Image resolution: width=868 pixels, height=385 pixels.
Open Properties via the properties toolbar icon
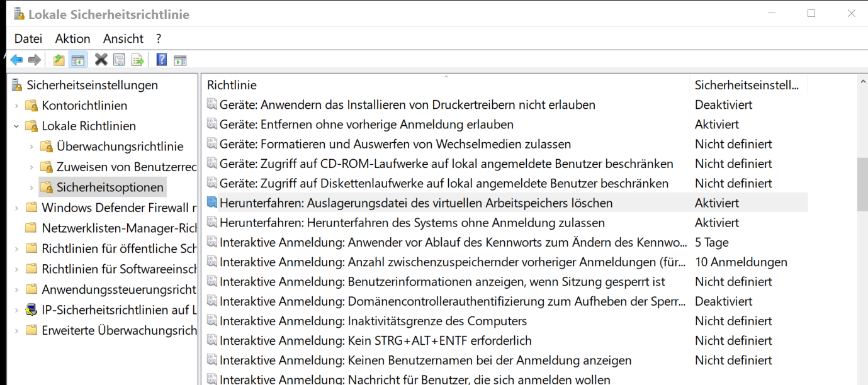point(119,59)
